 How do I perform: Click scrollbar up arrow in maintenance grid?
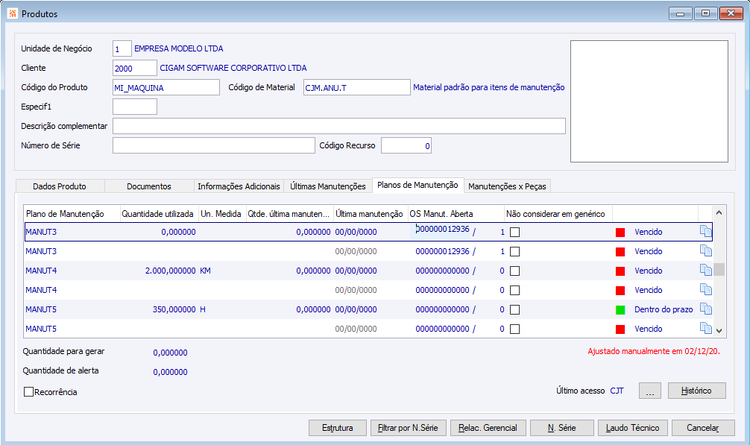718,212
